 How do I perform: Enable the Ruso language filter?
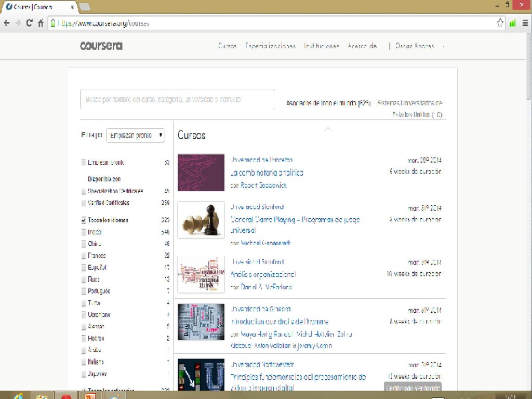(x=84, y=280)
